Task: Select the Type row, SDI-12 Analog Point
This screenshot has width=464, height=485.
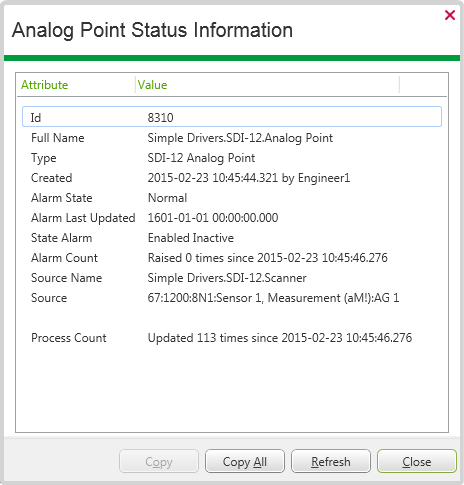Action: point(232,158)
